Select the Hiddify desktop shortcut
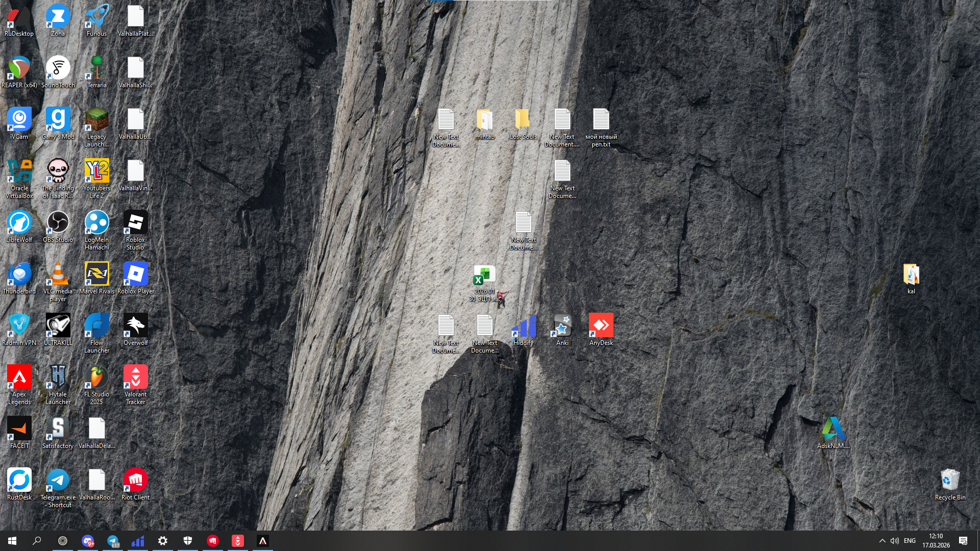This screenshot has height=551, width=980. click(523, 327)
